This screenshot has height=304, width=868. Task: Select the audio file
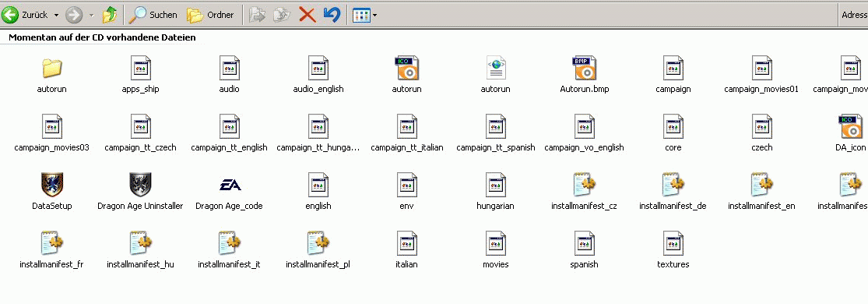click(229, 75)
